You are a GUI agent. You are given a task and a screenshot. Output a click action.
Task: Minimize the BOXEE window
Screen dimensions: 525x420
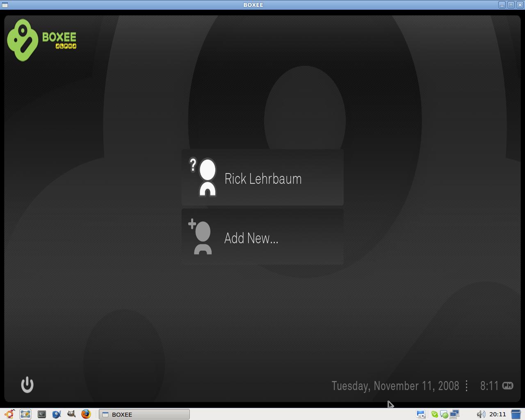[502, 5]
